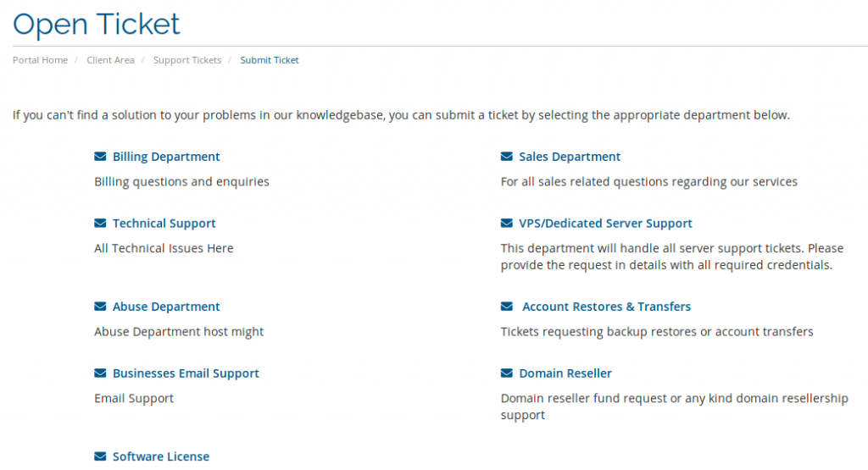Open the Domain Reseller department link
Screen dimensions: 868x470
[565, 373]
